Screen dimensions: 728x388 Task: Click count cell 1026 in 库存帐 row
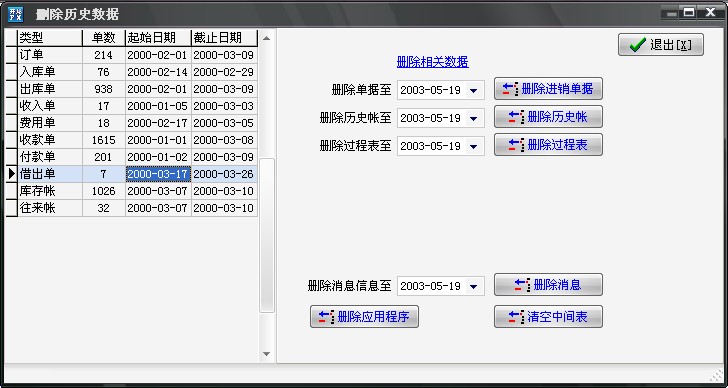coord(104,191)
